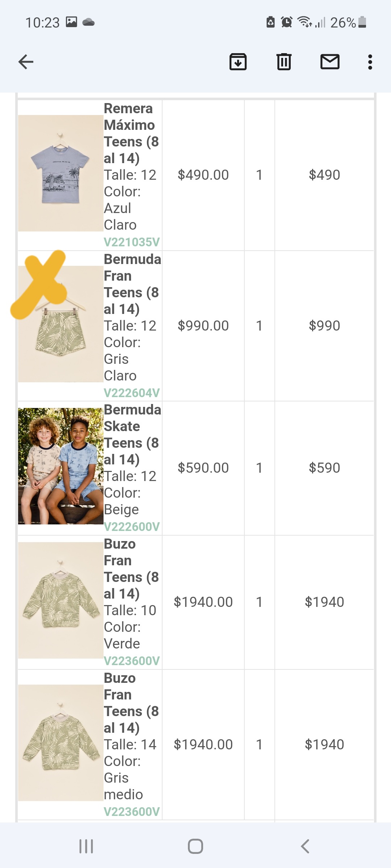This screenshot has height=868, width=391.
Task: Mark email as unread envelope icon
Action: (330, 62)
